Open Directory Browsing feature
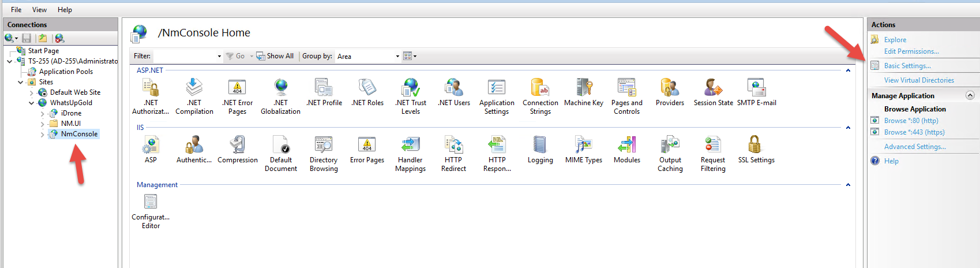This screenshot has height=268, width=980. point(324,154)
